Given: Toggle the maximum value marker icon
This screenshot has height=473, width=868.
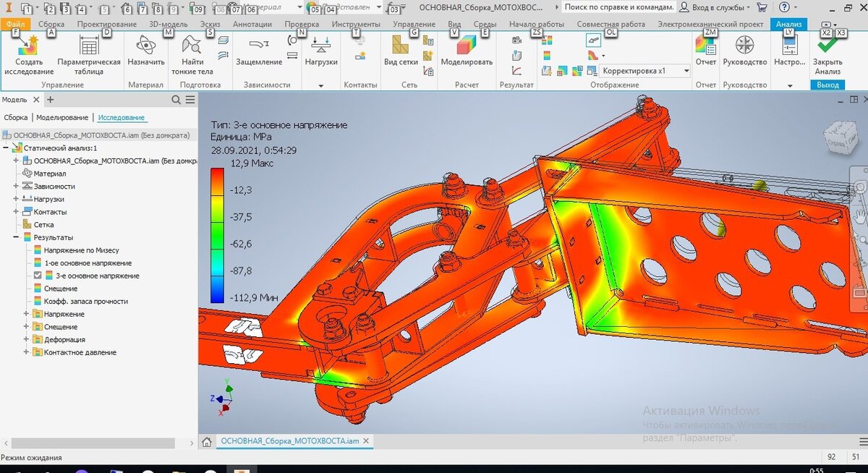Looking at the screenshot, I should (562, 71).
